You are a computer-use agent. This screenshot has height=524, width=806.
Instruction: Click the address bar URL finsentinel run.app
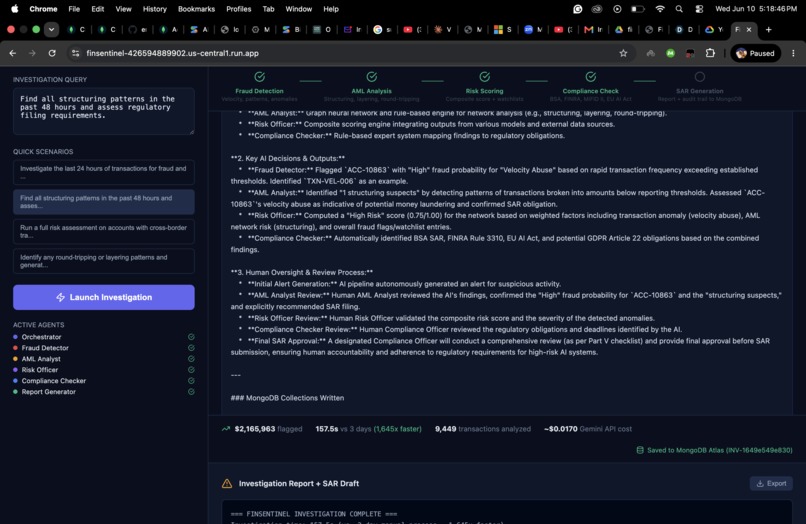pyautogui.click(x=172, y=53)
